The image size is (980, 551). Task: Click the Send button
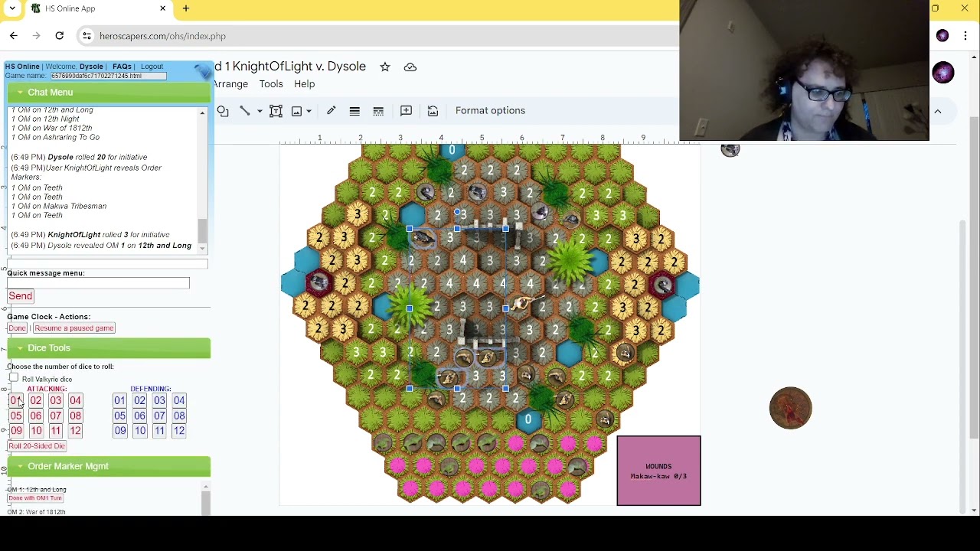(x=21, y=296)
